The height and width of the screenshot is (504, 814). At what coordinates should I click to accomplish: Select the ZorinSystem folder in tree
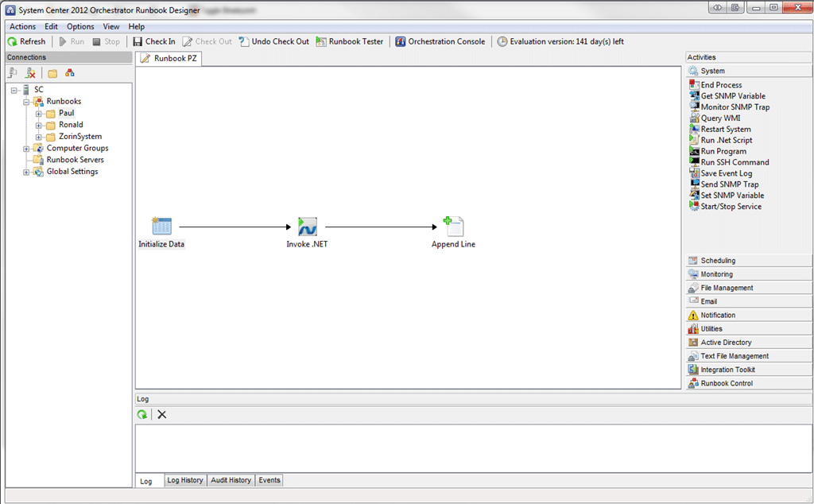click(79, 137)
